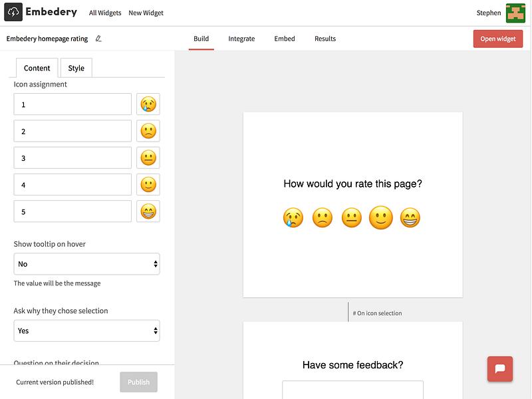Click the Open widget button
Viewport: 532px width, 399px height.
497,39
